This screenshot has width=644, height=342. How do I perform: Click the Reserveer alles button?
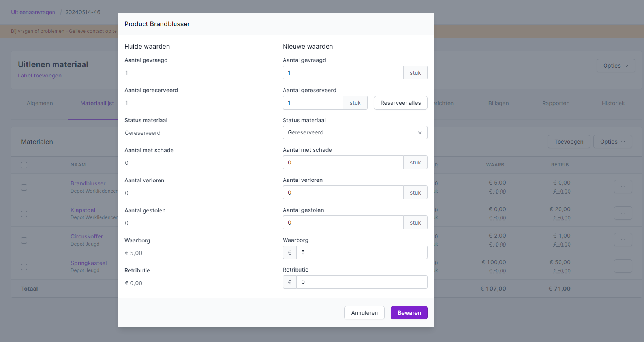[400, 103]
